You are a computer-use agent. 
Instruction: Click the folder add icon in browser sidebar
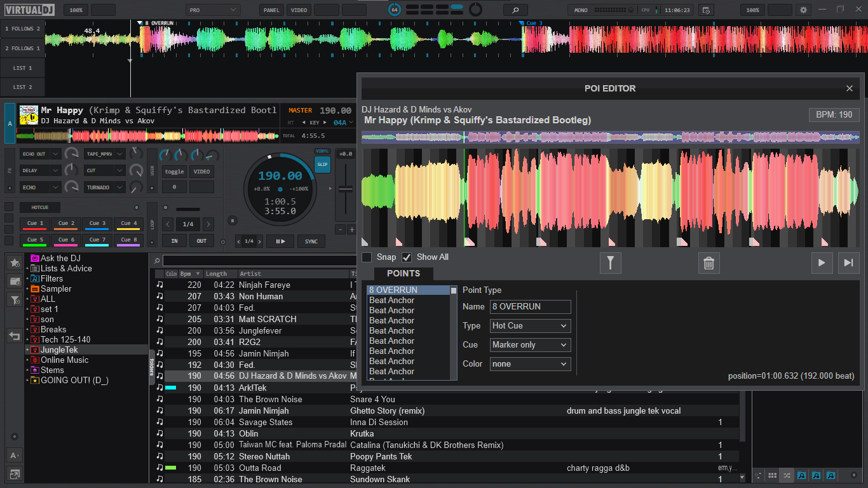(x=15, y=281)
